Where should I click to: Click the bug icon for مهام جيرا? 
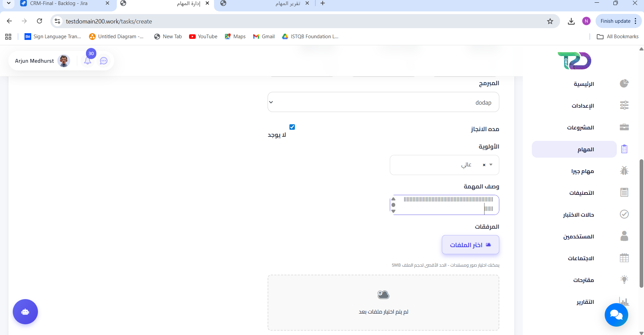(x=624, y=171)
